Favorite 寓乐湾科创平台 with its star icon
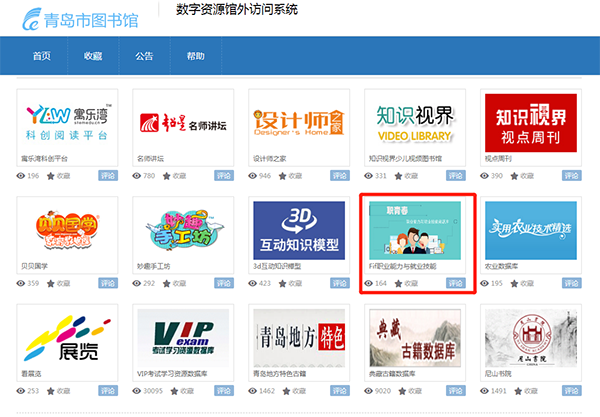Screen dimensions: 600x417 (x=51, y=176)
